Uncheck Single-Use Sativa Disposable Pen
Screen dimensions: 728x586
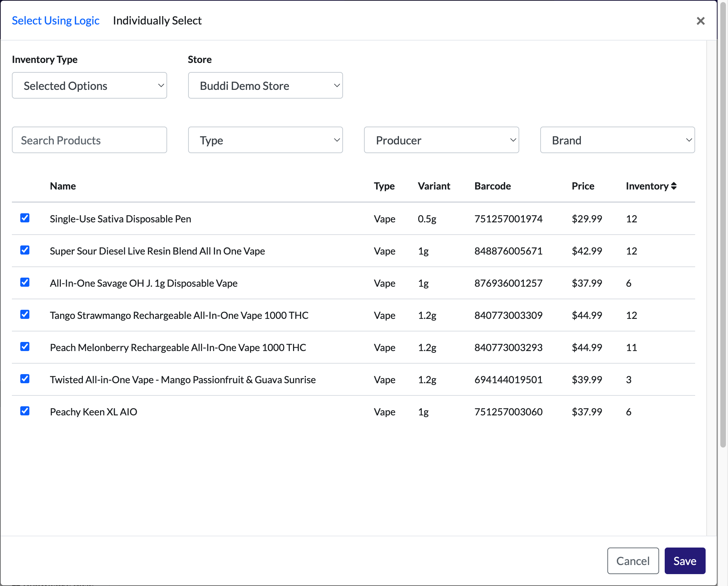tap(25, 218)
